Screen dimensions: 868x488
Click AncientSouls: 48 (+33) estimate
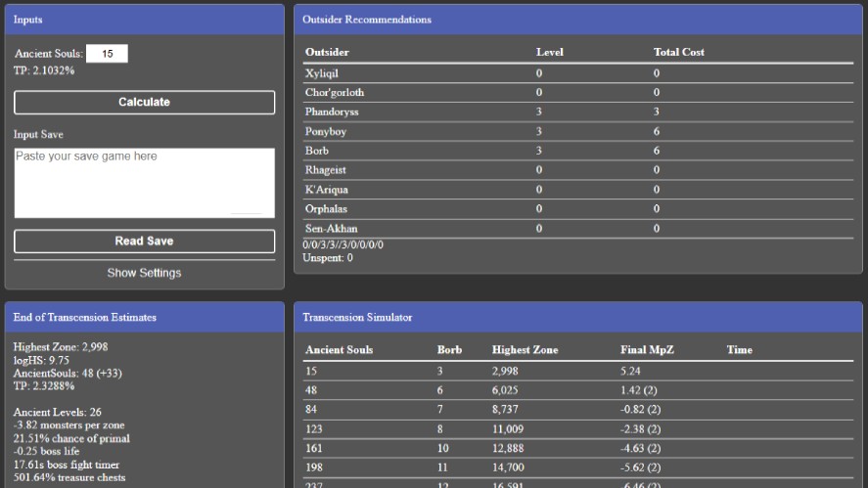68,373
